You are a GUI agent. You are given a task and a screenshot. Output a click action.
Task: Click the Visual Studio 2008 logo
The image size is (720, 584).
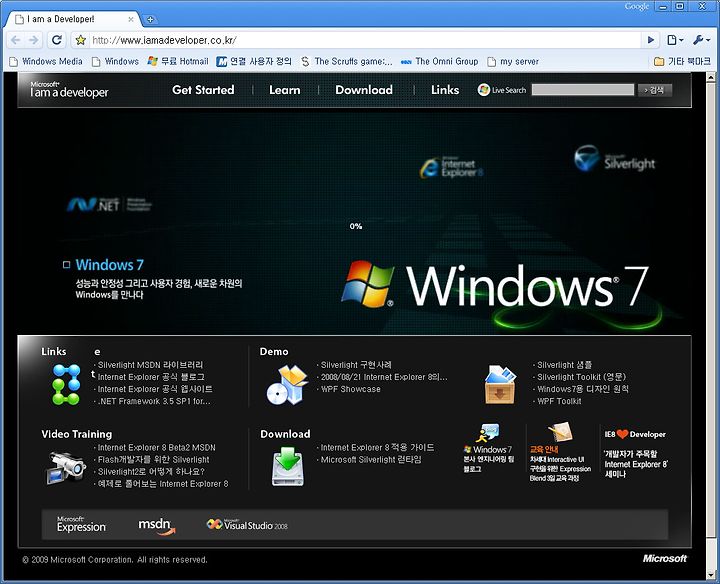(x=248, y=525)
